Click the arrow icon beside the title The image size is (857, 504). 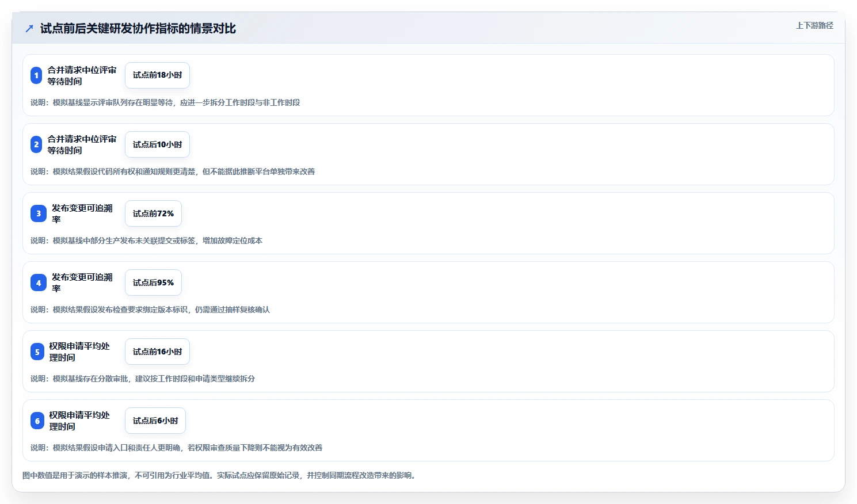tap(29, 28)
